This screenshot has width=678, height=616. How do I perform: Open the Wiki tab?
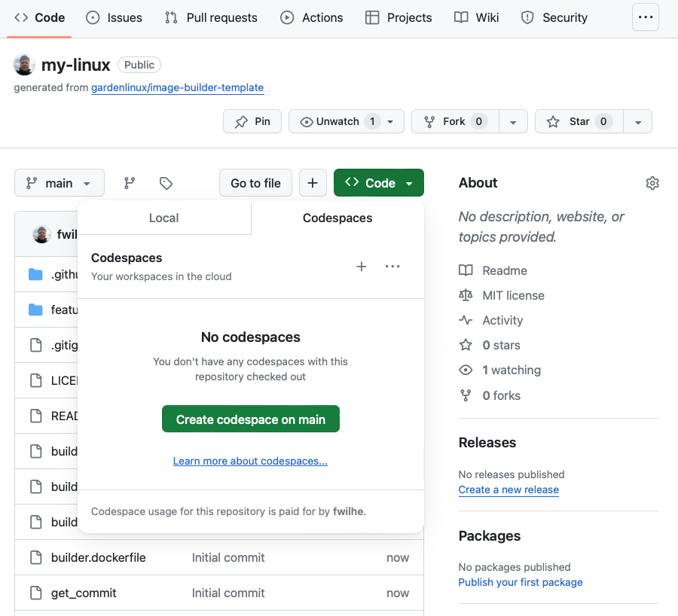(x=477, y=18)
